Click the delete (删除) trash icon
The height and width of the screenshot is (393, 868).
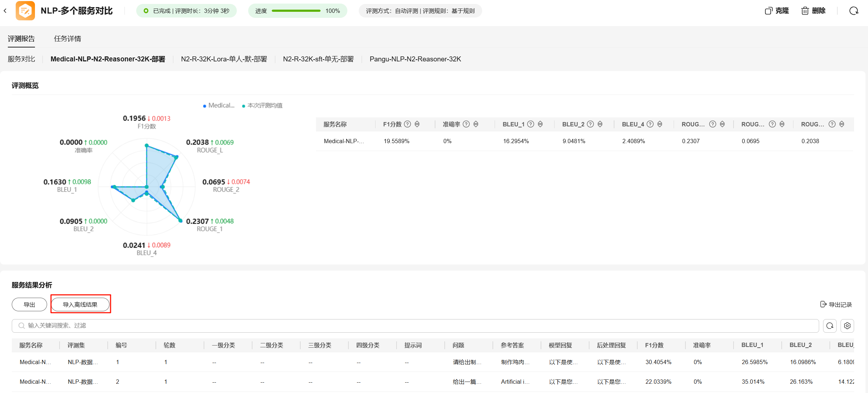pos(805,11)
